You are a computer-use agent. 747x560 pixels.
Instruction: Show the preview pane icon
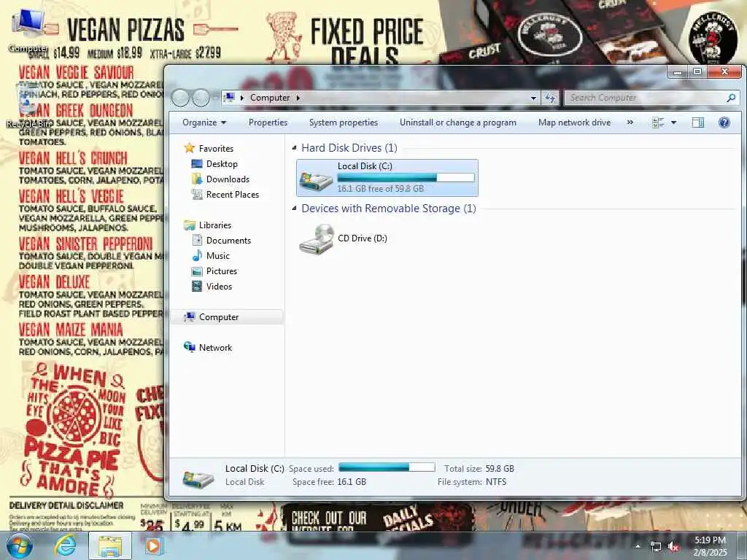[x=698, y=122]
